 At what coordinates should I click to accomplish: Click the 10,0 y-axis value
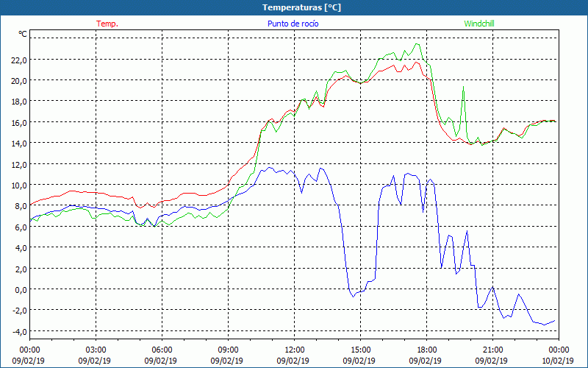point(19,185)
